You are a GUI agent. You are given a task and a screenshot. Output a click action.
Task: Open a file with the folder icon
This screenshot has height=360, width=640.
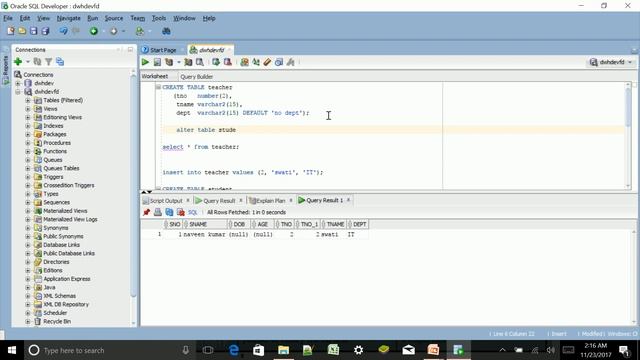pos(22,31)
